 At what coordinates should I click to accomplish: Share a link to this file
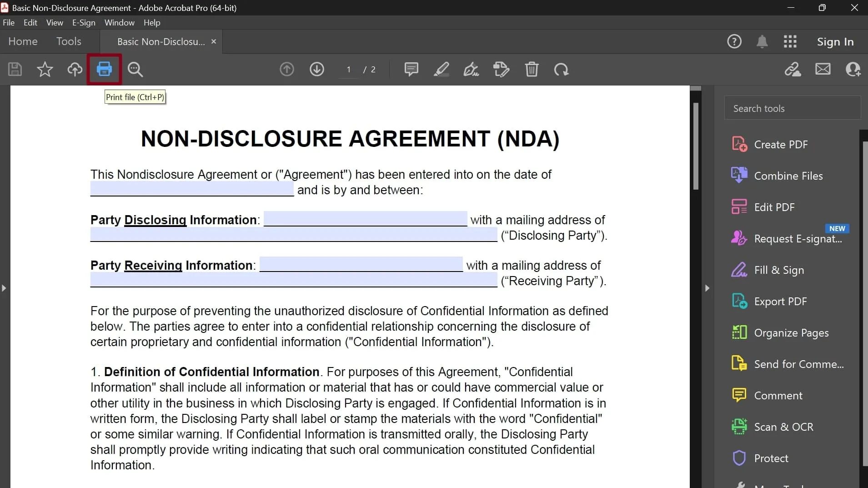point(793,69)
